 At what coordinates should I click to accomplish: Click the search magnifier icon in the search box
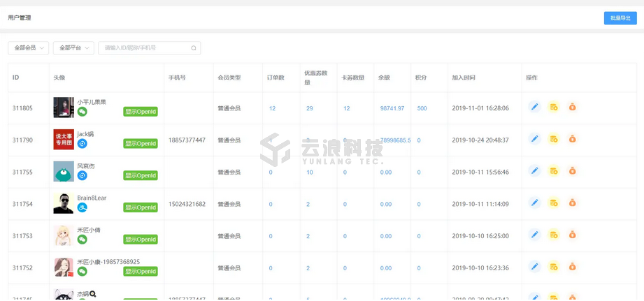(x=194, y=48)
